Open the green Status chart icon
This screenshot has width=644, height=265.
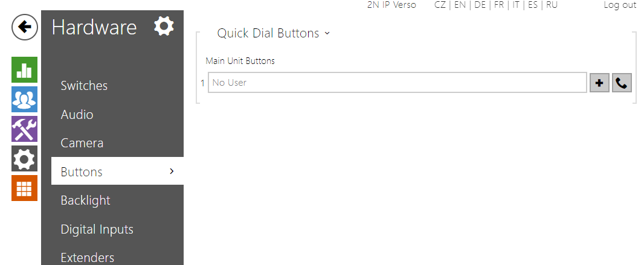tap(24, 70)
